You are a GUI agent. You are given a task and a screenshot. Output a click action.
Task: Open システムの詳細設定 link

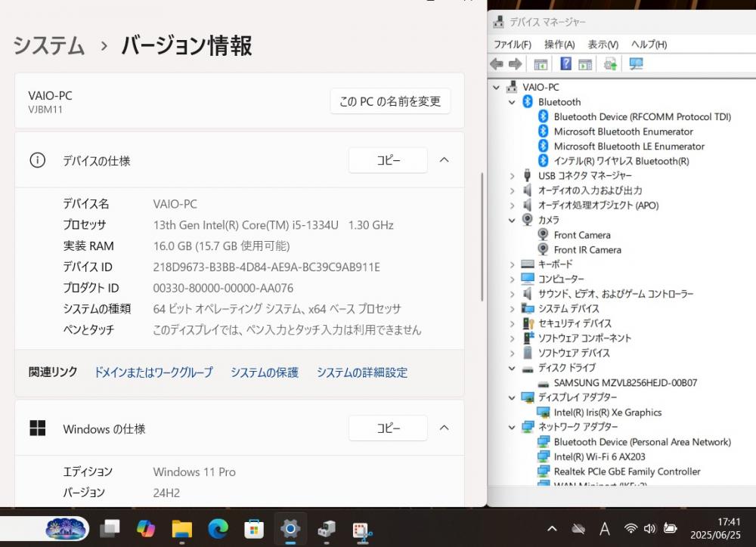(361, 372)
